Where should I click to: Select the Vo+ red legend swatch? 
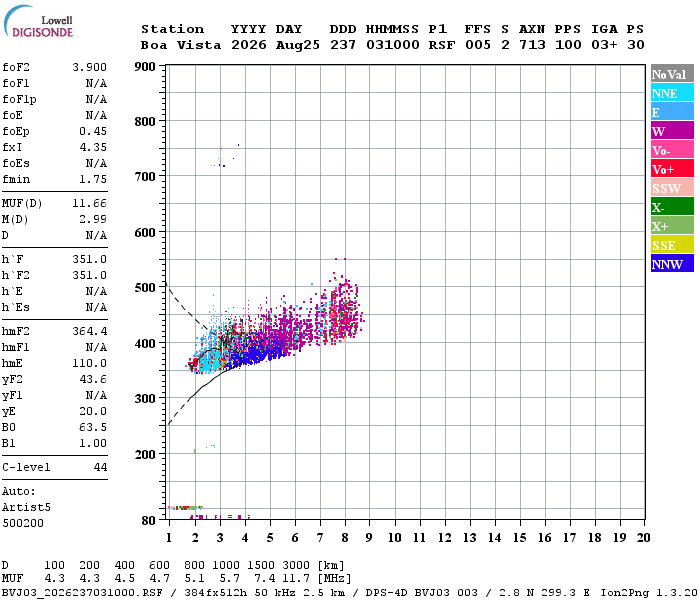coord(672,169)
